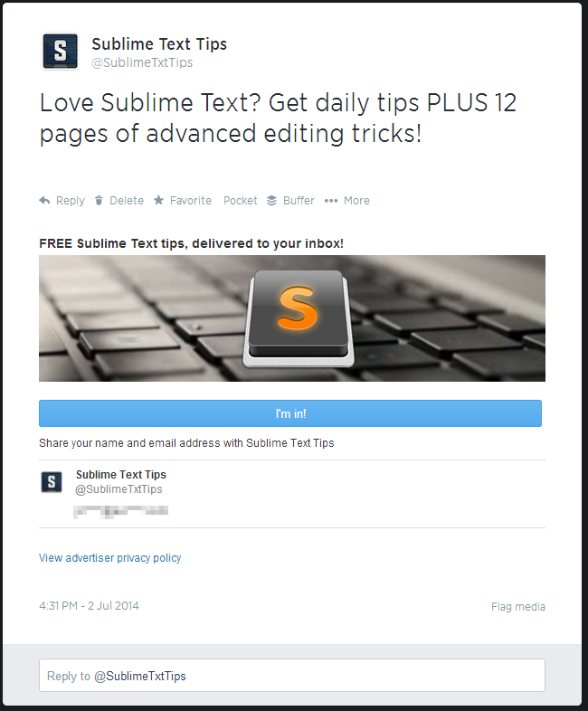
Task: Click the small Sublime Text Tips avatar in card
Action: pyautogui.click(x=52, y=482)
